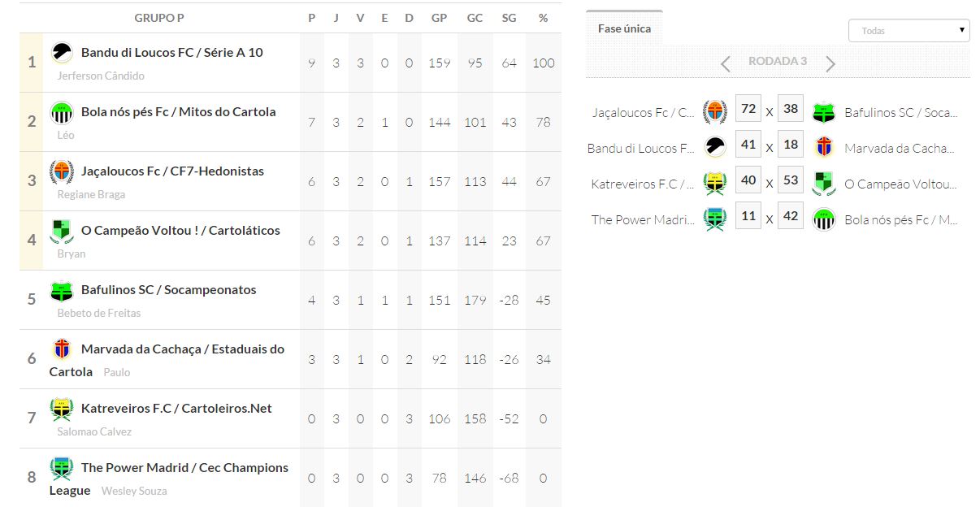This screenshot has height=507, width=980.
Task: Click Bafulinos SC crest in standings table
Action: [x=61, y=291]
